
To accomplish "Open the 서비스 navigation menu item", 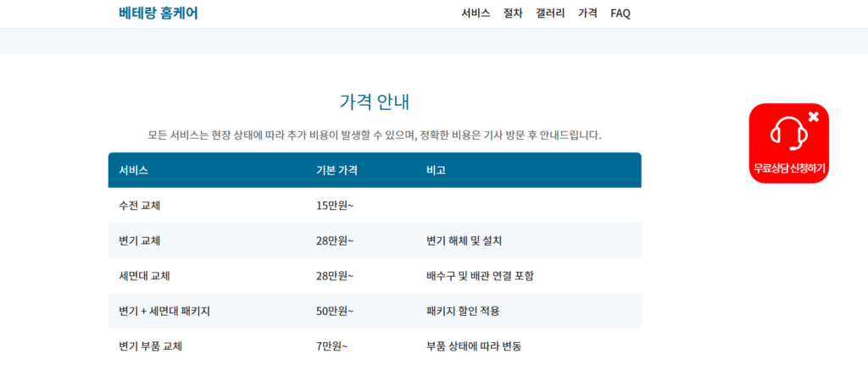I will tap(476, 14).
